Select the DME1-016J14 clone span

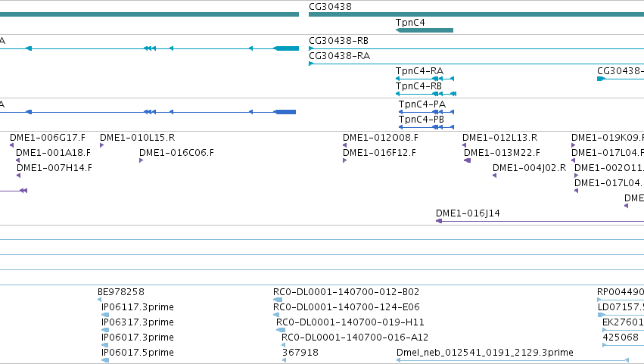point(540,221)
